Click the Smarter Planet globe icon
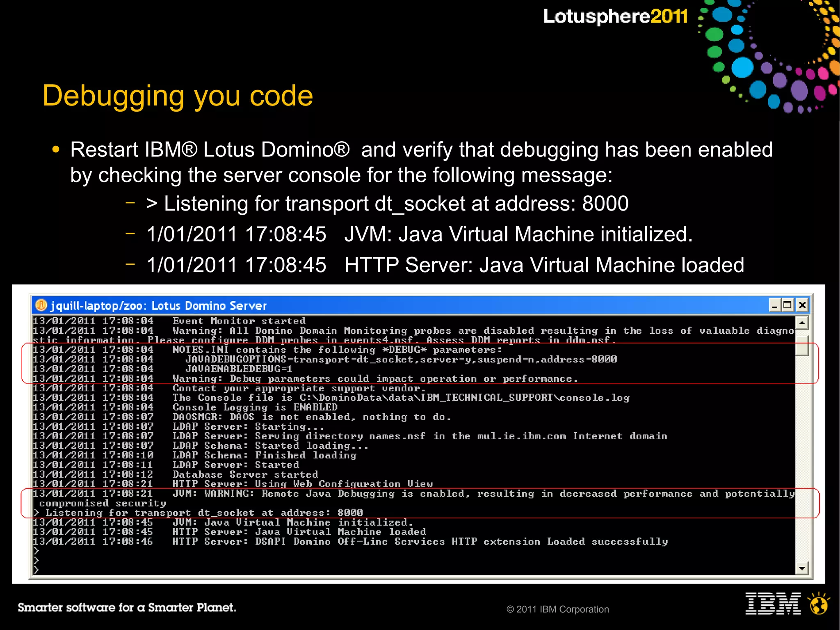The image size is (840, 630). 819,603
